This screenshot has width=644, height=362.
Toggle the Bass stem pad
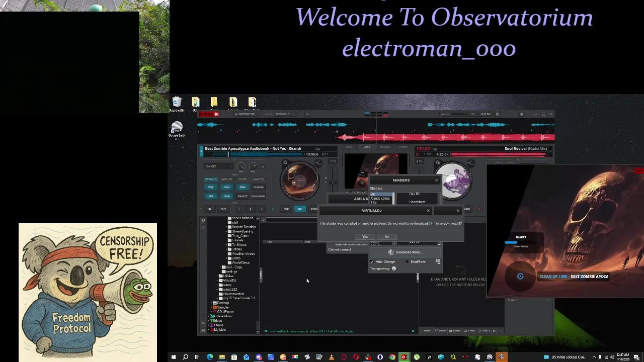pyautogui.click(x=243, y=188)
